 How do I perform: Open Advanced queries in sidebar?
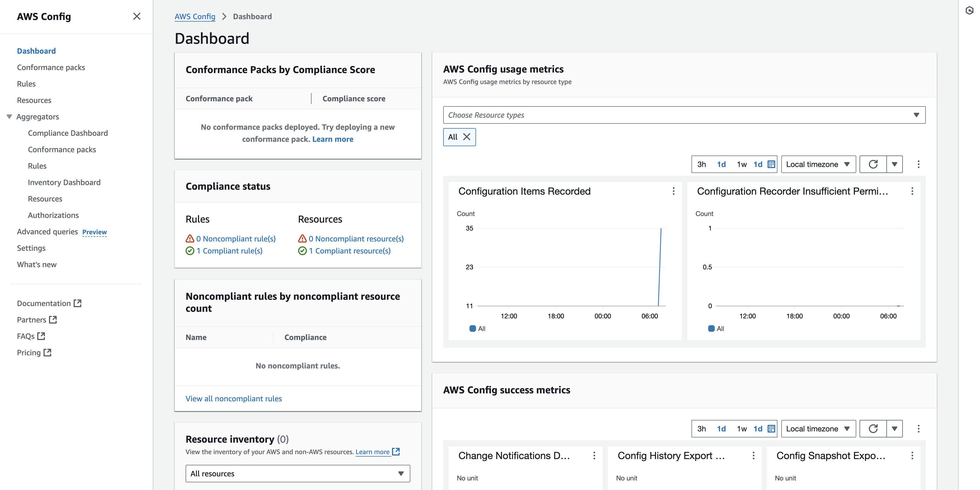47,232
